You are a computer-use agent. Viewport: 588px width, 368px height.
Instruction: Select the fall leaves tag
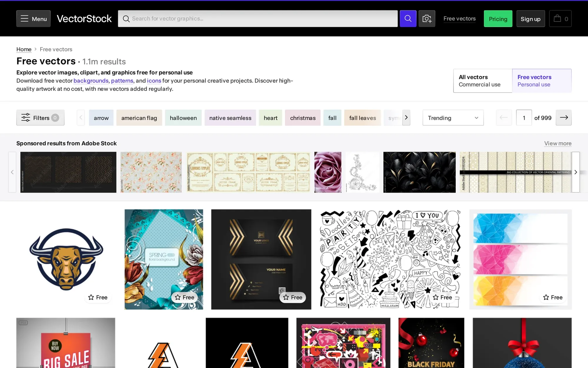tap(363, 118)
